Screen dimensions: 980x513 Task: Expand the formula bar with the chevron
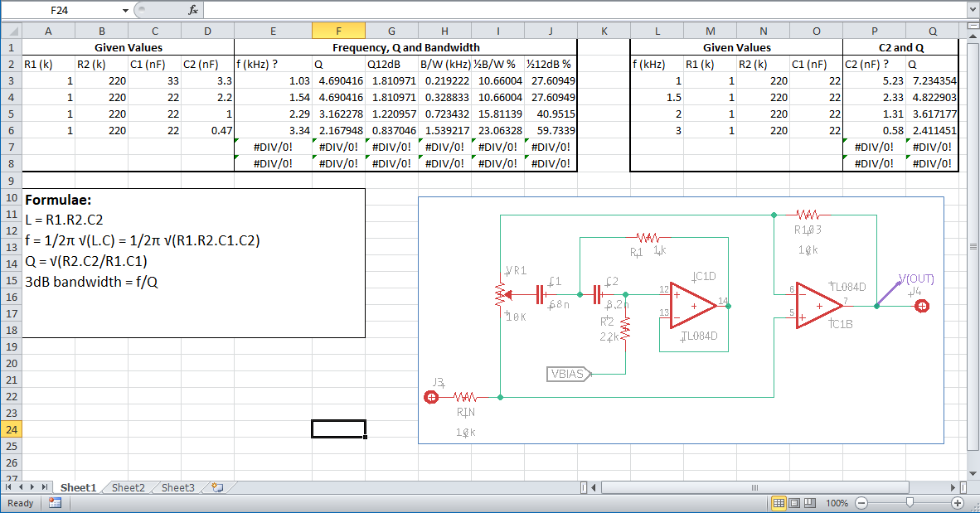(x=973, y=10)
